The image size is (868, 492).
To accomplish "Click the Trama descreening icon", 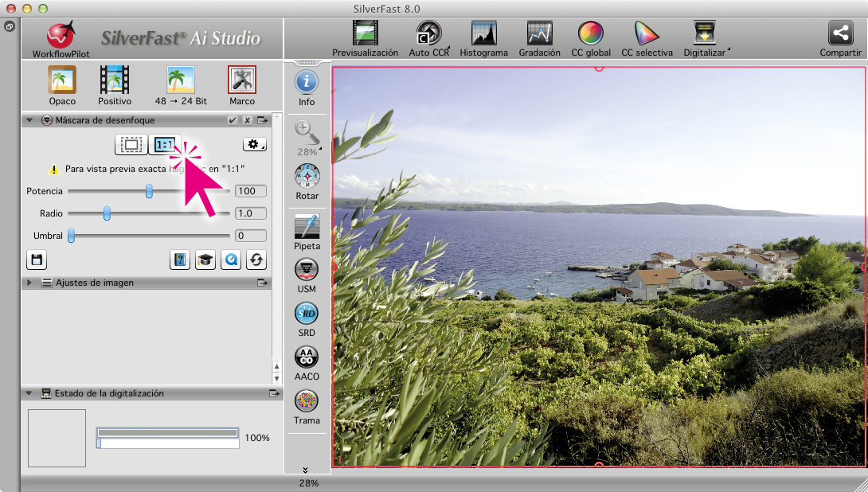I will (307, 405).
